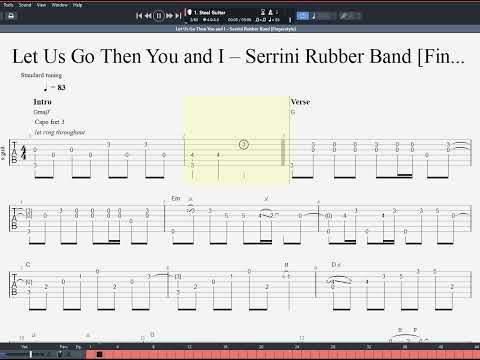Click the tempo value in the LCD display
This screenshot has height=360, width=480.
click(274, 20)
